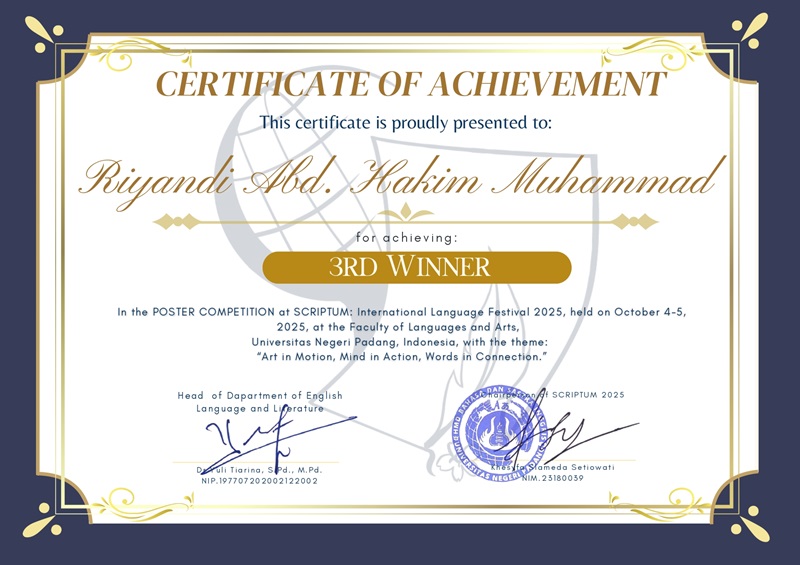Click the left gold diamond divider ornament
This screenshot has width=800, height=565.
(x=175, y=221)
